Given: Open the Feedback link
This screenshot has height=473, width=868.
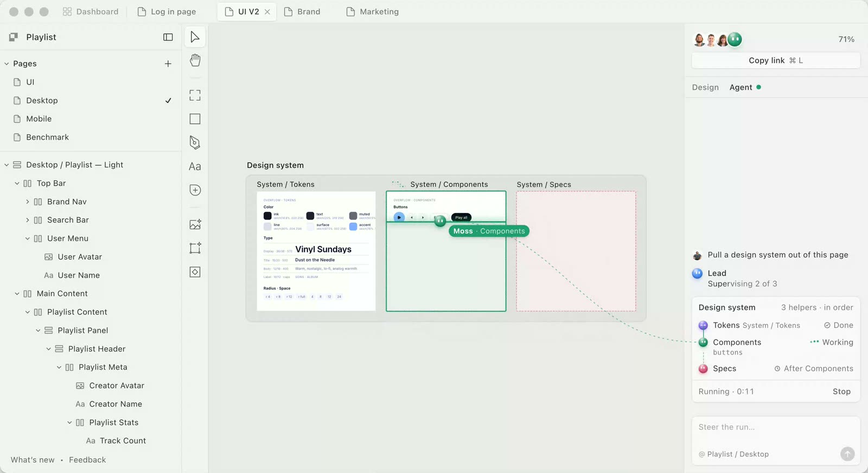Looking at the screenshot, I should point(87,460).
